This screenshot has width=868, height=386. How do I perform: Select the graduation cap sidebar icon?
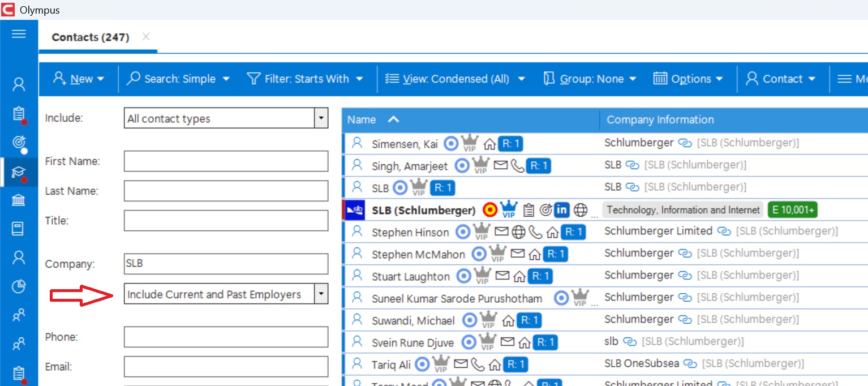(19, 173)
